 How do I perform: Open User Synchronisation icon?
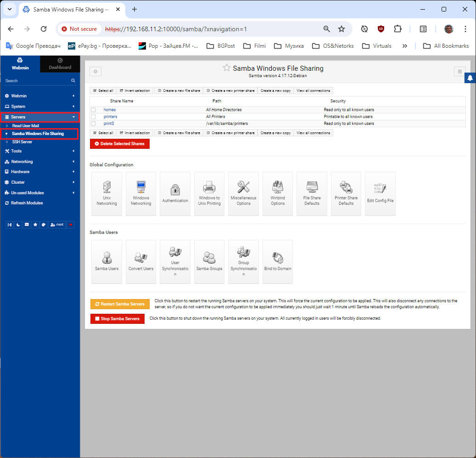click(x=175, y=262)
